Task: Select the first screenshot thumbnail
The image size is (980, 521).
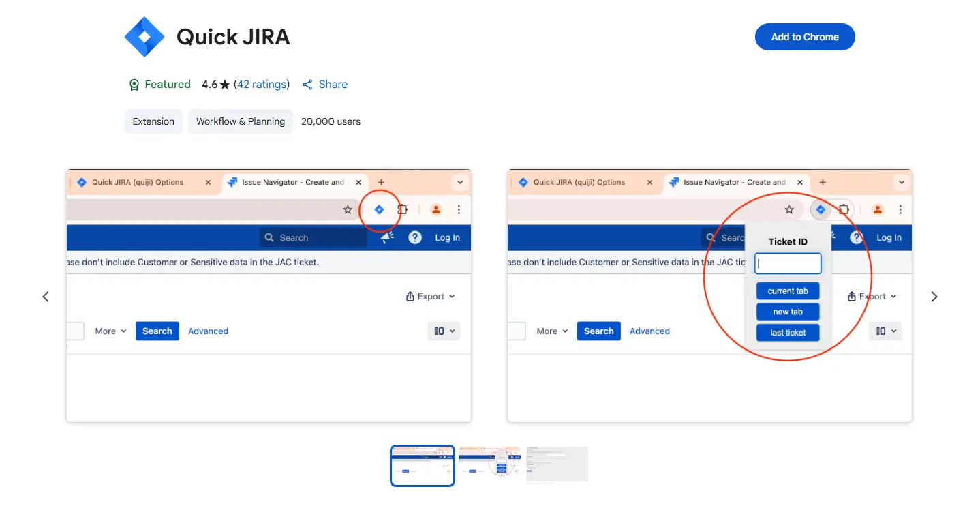Action: (422, 465)
